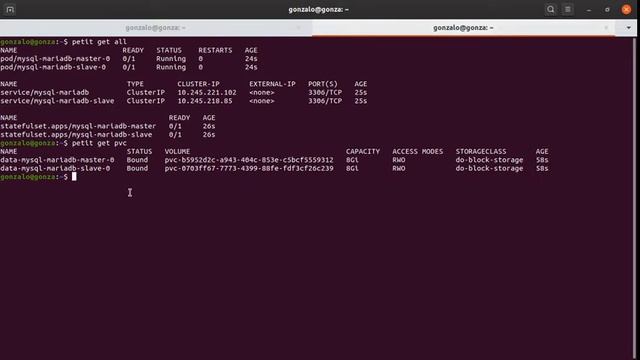Click data-mysql-mariadb-slave-0 PVC name

(55, 169)
